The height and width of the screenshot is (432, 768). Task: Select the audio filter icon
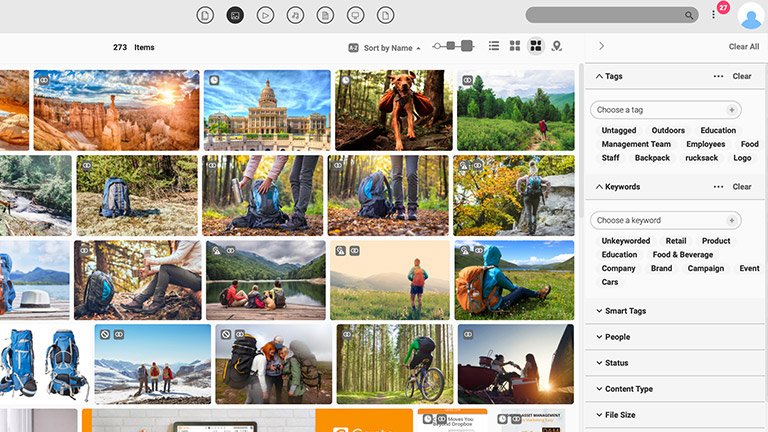point(295,16)
